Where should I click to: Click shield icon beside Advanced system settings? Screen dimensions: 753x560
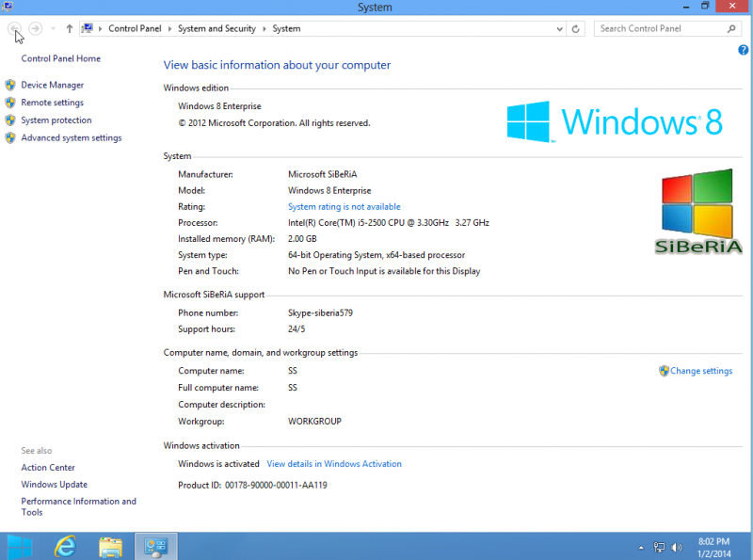click(x=10, y=137)
